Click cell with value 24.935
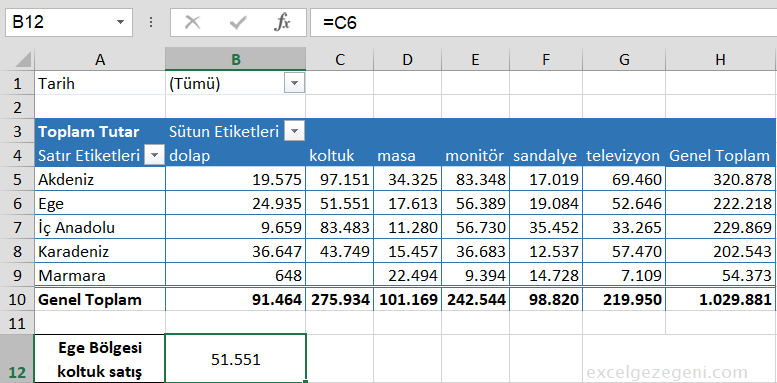This screenshot has width=777, height=383. tap(236, 203)
